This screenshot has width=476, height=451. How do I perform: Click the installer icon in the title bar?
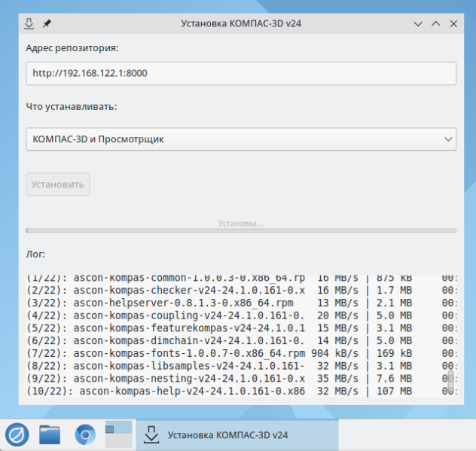click(x=29, y=23)
